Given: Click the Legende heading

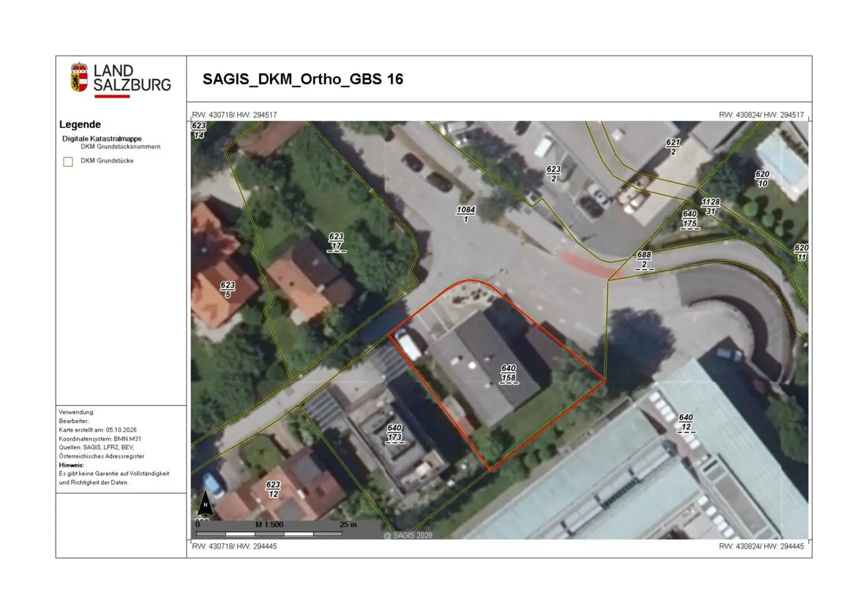Looking at the screenshot, I should click(80, 124).
